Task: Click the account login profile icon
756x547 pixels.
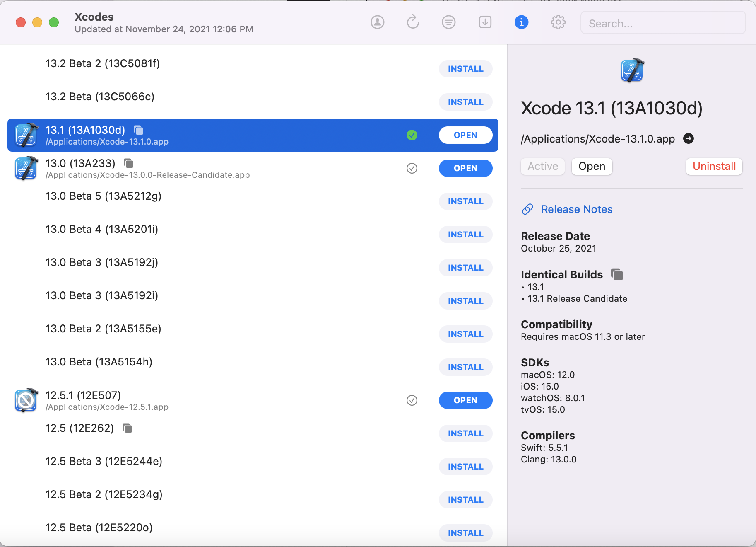Action: tap(377, 22)
